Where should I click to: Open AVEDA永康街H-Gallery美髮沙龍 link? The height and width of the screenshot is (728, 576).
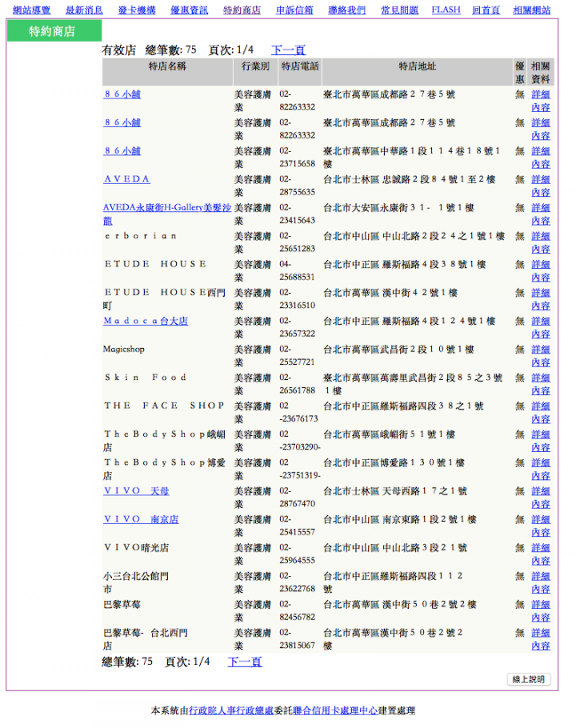[167, 214]
